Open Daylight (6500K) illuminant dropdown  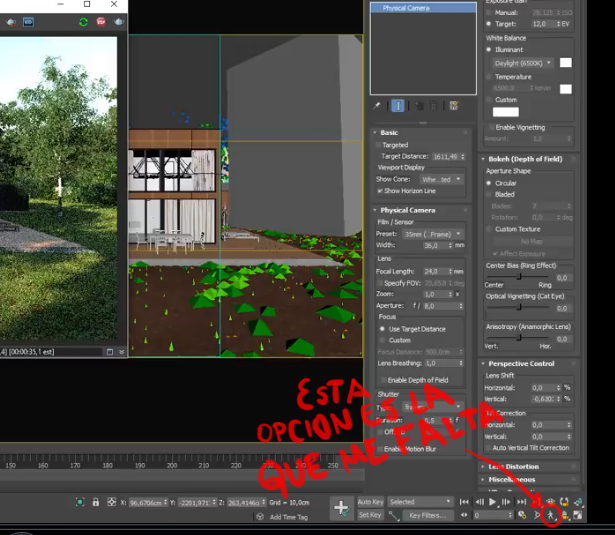pyautogui.click(x=523, y=63)
